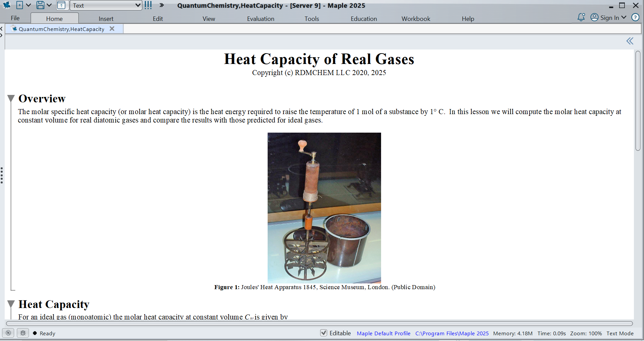Collapse the Overview section triangle
644x341 pixels.
click(x=11, y=98)
